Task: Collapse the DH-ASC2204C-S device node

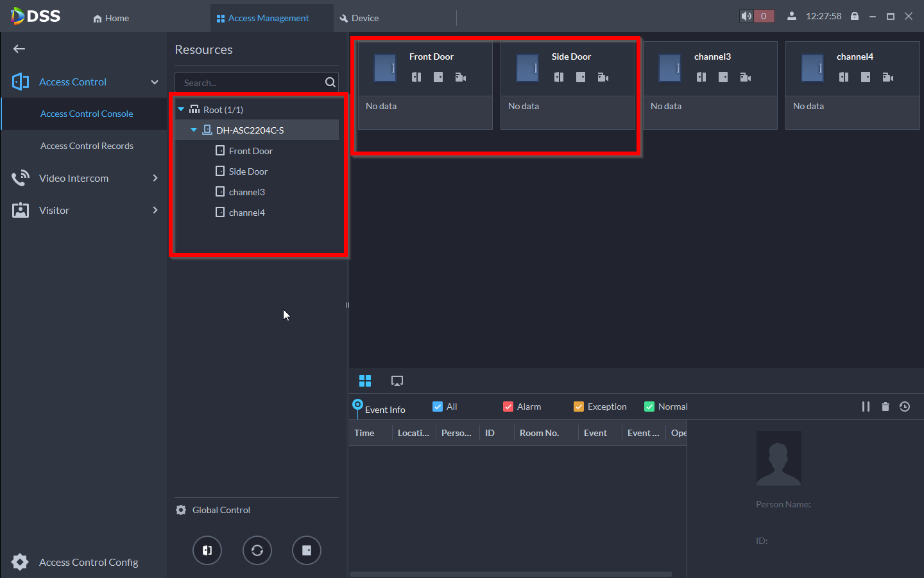Action: (194, 130)
